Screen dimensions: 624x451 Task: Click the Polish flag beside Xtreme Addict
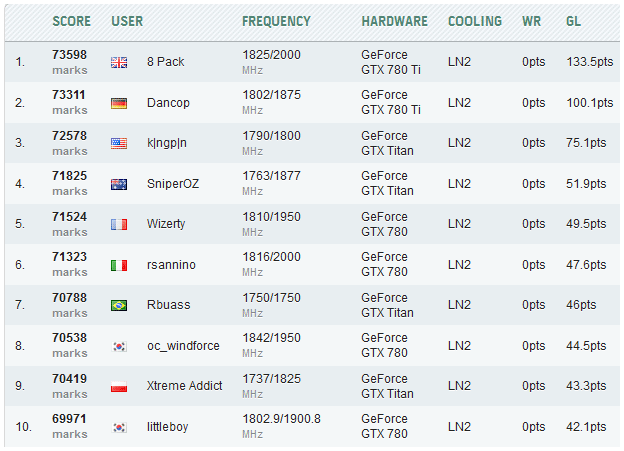pyautogui.click(x=119, y=387)
